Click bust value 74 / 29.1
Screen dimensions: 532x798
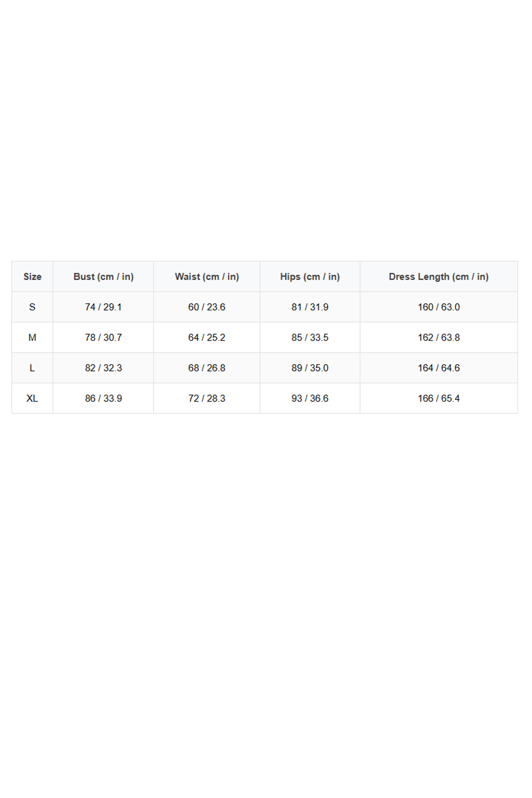tap(103, 307)
